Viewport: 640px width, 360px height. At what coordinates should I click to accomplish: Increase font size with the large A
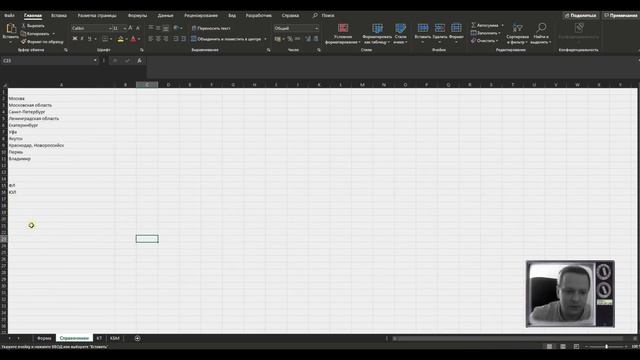pos(131,28)
